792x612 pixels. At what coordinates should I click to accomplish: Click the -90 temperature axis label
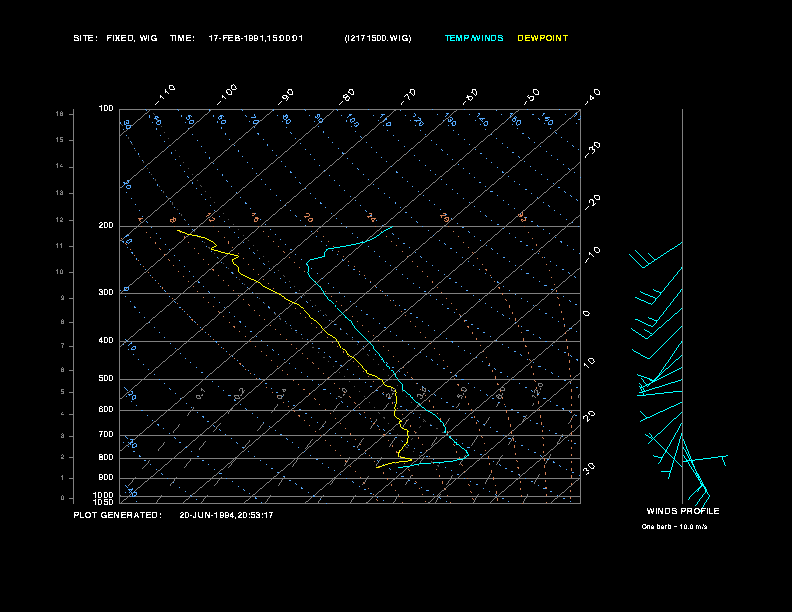286,97
